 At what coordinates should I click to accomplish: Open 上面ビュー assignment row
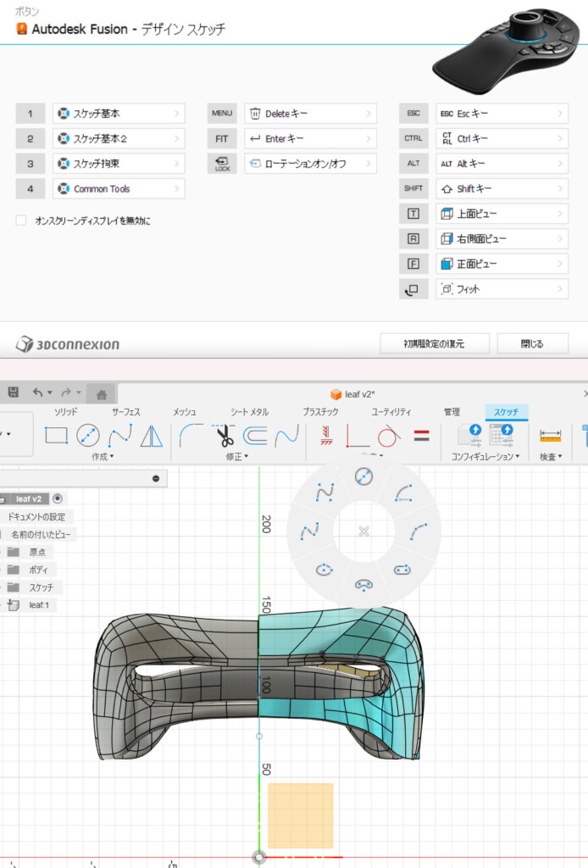pos(502,214)
